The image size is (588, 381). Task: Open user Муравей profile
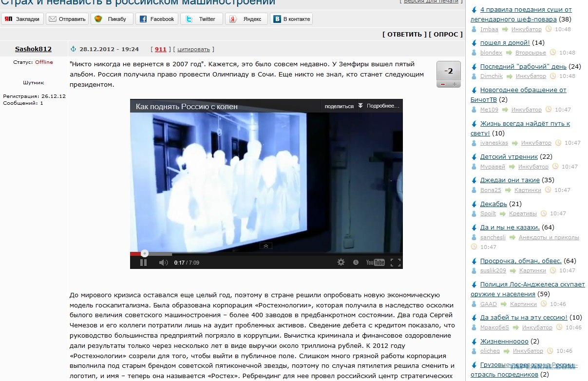pyautogui.click(x=493, y=167)
